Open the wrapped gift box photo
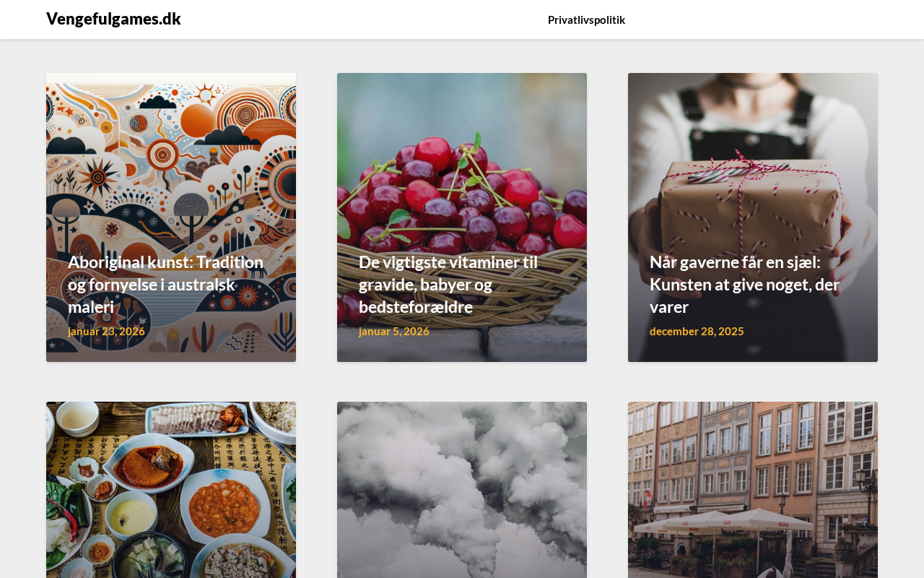The image size is (924, 578). click(x=753, y=217)
